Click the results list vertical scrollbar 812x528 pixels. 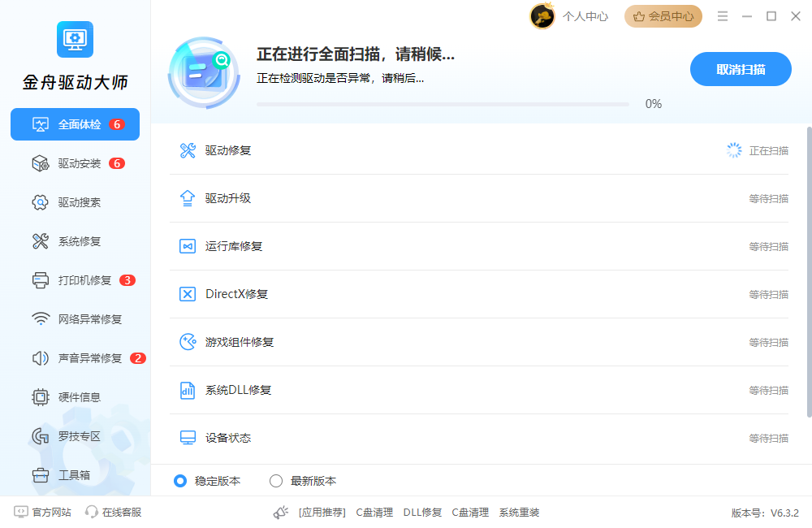click(809, 272)
